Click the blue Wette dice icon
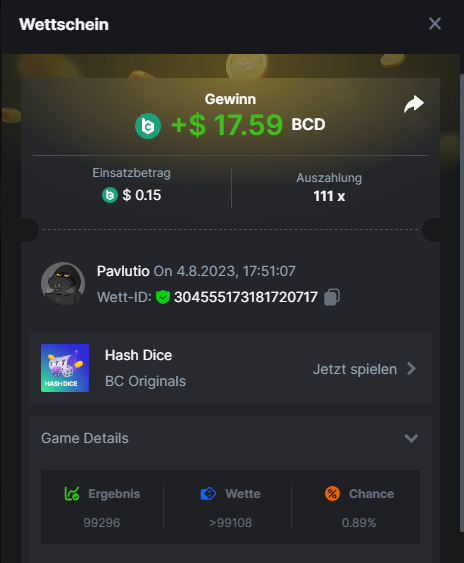The height and width of the screenshot is (563, 464). click(208, 494)
